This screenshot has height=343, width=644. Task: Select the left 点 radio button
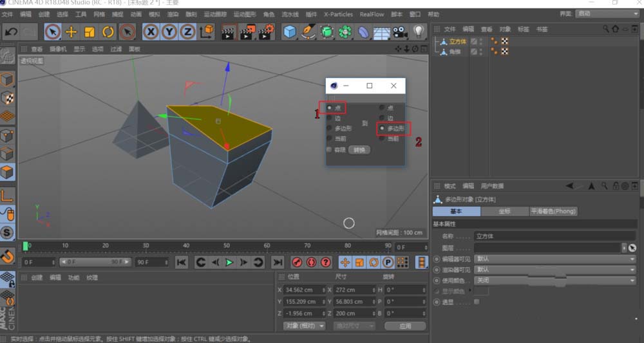[x=330, y=108]
